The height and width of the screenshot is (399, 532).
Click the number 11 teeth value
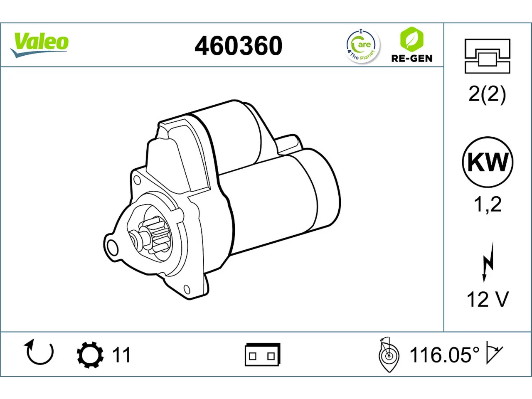click(121, 355)
